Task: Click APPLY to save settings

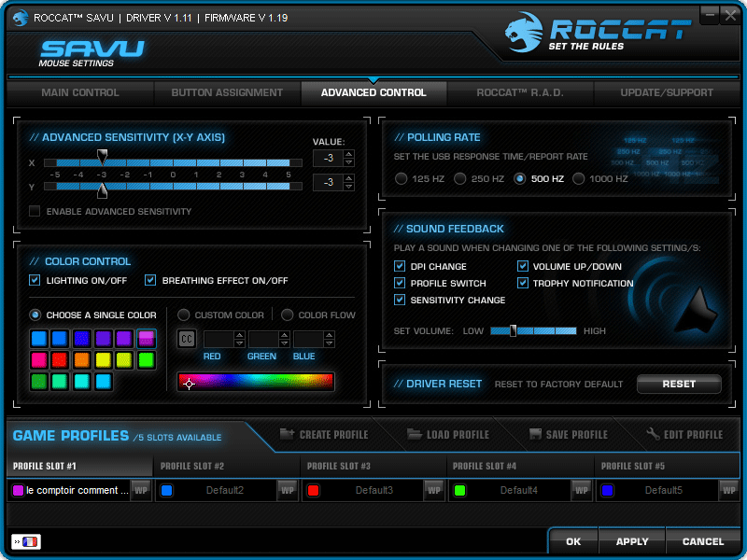Action: [631, 541]
